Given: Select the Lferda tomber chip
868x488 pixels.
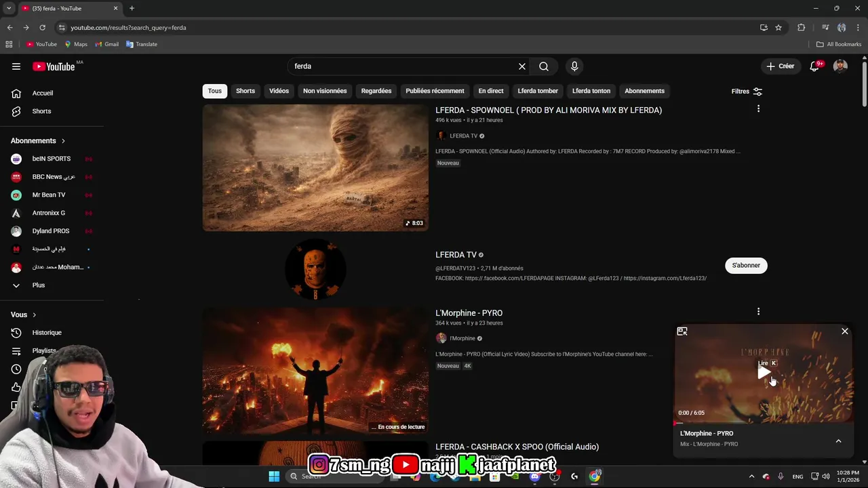Looking at the screenshot, I should pos(538,91).
